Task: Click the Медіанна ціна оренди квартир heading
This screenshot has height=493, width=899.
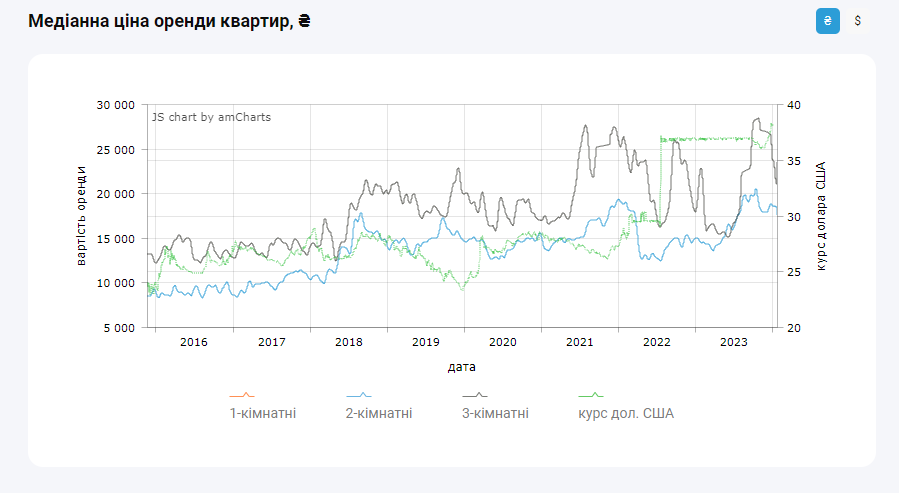Action: point(169,21)
